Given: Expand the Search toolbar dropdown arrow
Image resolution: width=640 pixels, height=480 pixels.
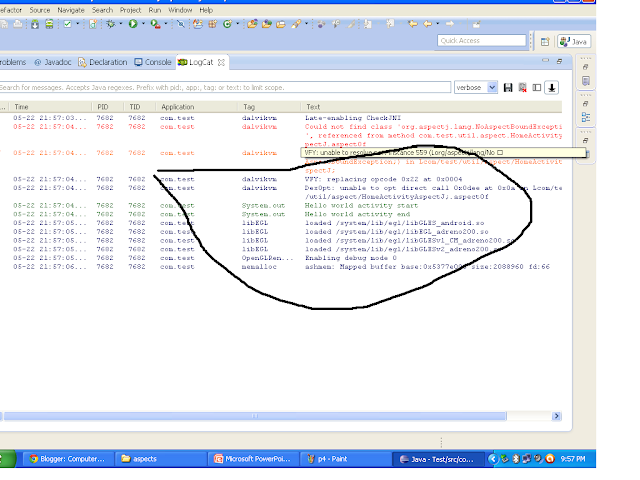Looking at the screenshot, I should click(x=306, y=24).
